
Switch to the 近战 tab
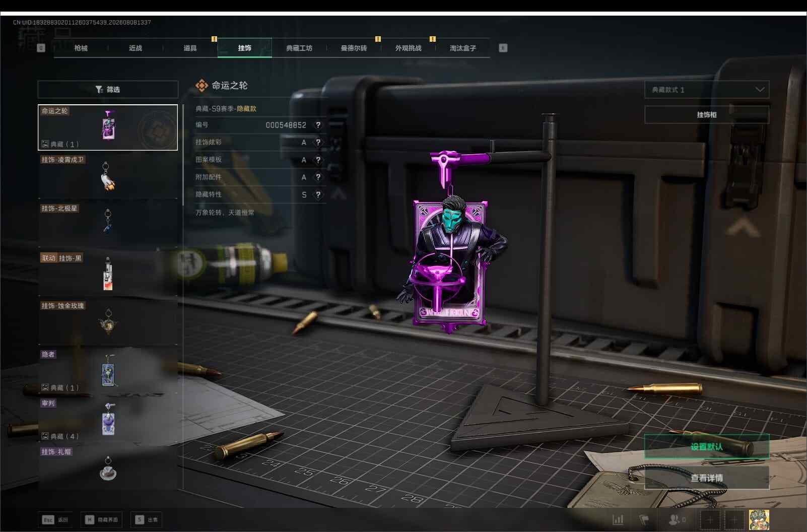pos(136,48)
